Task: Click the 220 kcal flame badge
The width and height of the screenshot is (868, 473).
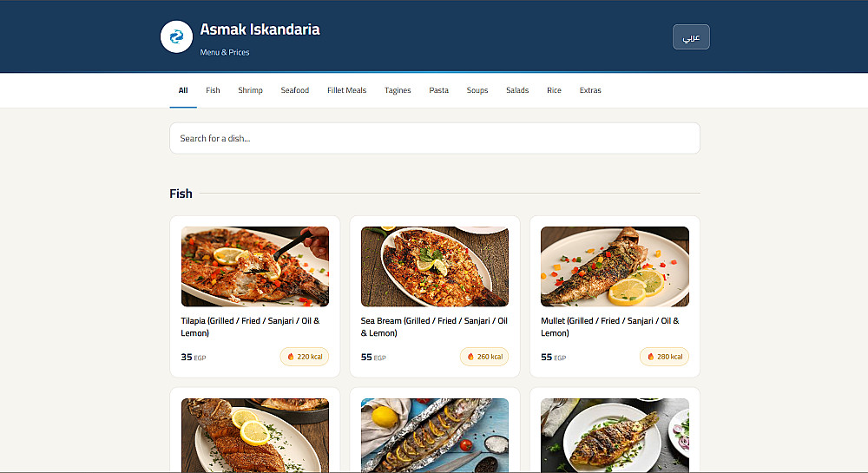Action: [305, 357]
